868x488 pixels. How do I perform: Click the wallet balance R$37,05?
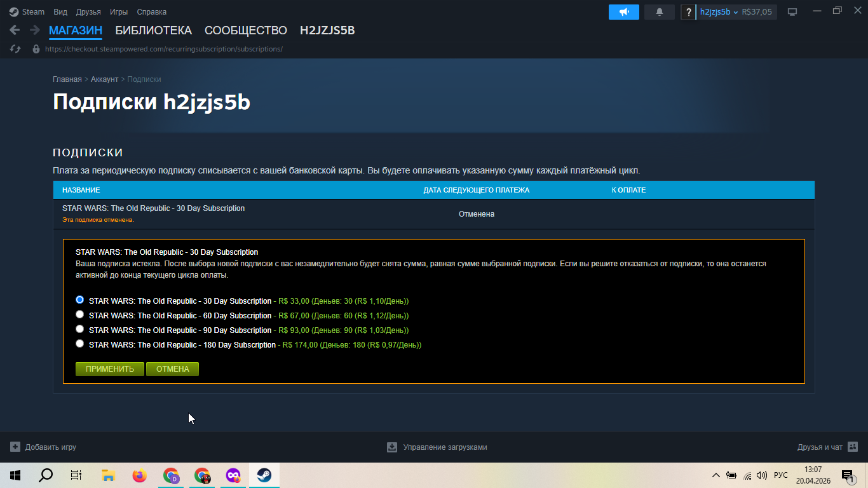coord(757,12)
